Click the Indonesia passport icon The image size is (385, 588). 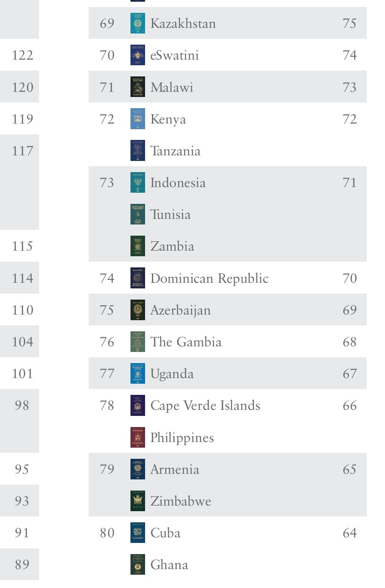[x=138, y=182]
